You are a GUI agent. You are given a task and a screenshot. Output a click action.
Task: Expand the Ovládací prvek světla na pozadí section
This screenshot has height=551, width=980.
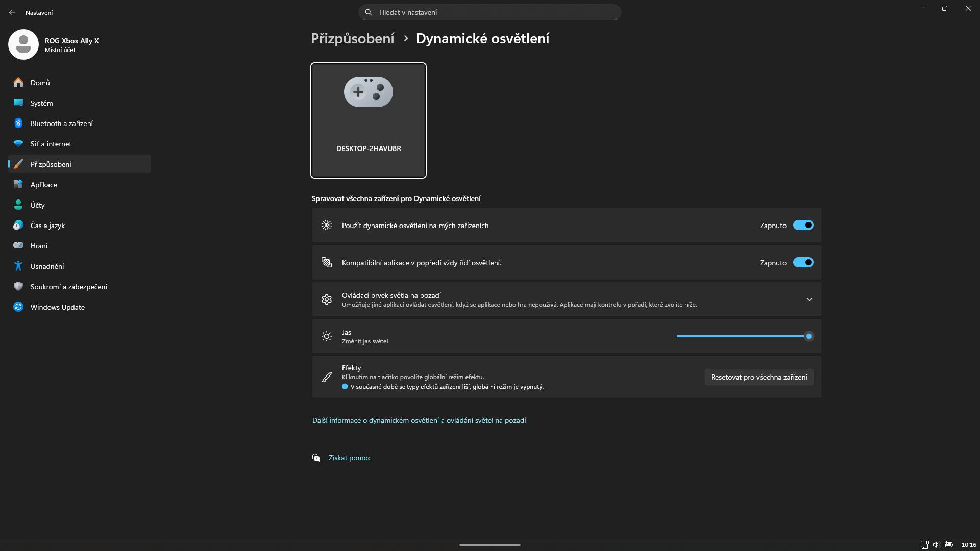809,299
